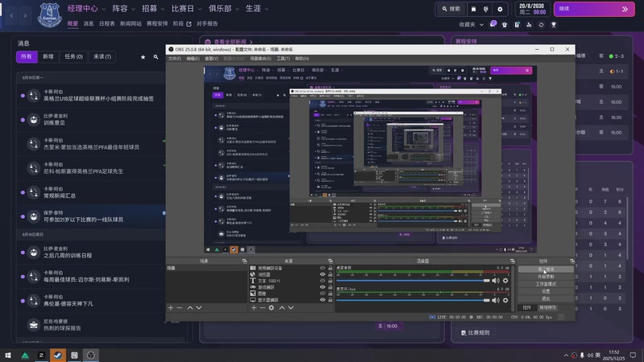Open game settings gear in header
Image resolution: width=644 pixels, height=362 pixels.
[x=500, y=9]
